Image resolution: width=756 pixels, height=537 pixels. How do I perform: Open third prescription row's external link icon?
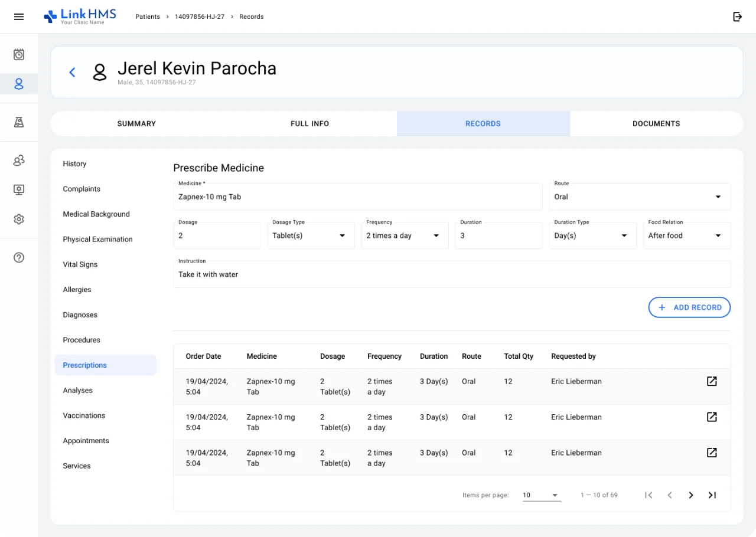coord(712,453)
